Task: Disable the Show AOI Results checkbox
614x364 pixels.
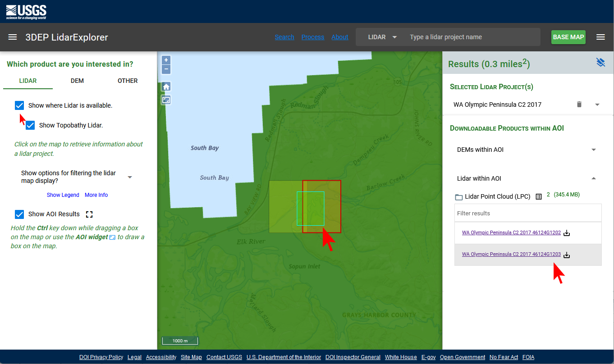Action: tap(19, 214)
